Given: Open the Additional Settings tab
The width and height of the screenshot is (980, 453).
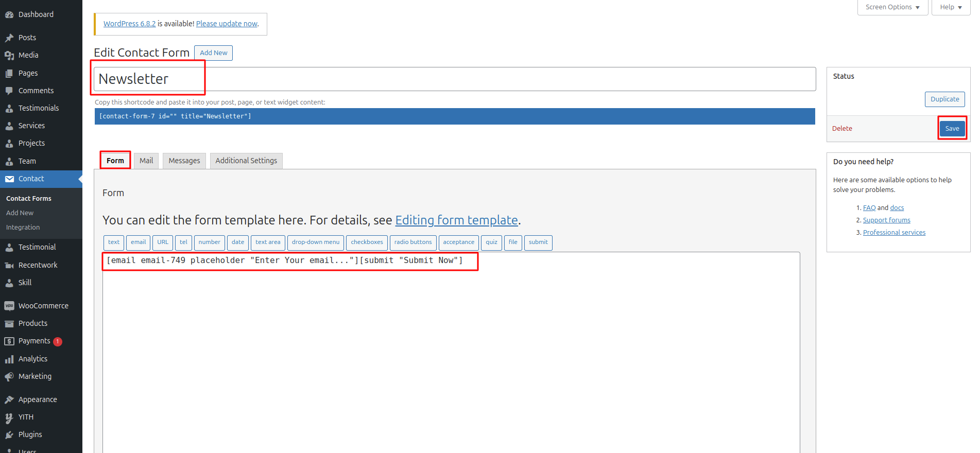Looking at the screenshot, I should coord(246,161).
